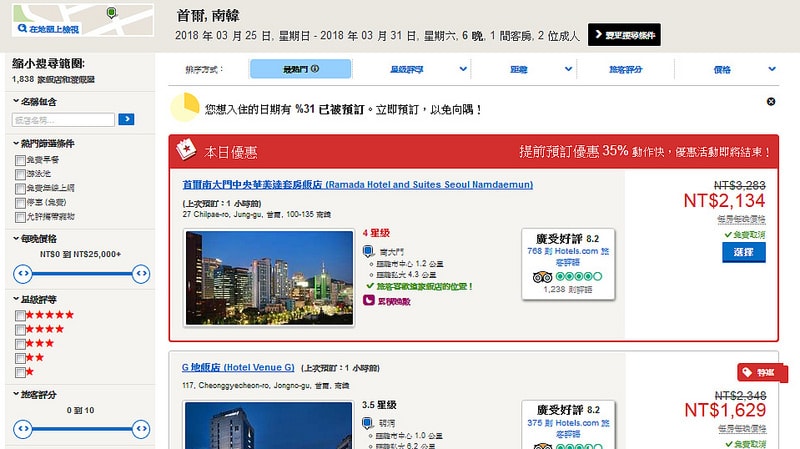Click the yellow pie chart icon
This screenshot has width=800, height=449.
pyautogui.click(x=185, y=107)
